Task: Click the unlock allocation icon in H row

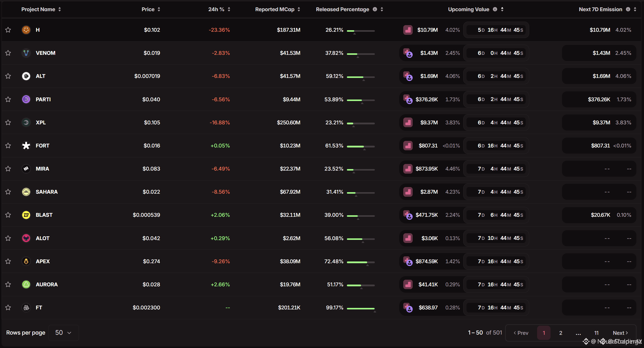Action: [x=408, y=30]
